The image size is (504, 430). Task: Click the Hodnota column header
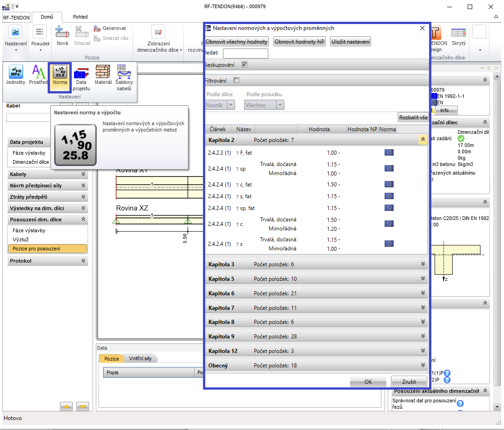click(x=319, y=129)
